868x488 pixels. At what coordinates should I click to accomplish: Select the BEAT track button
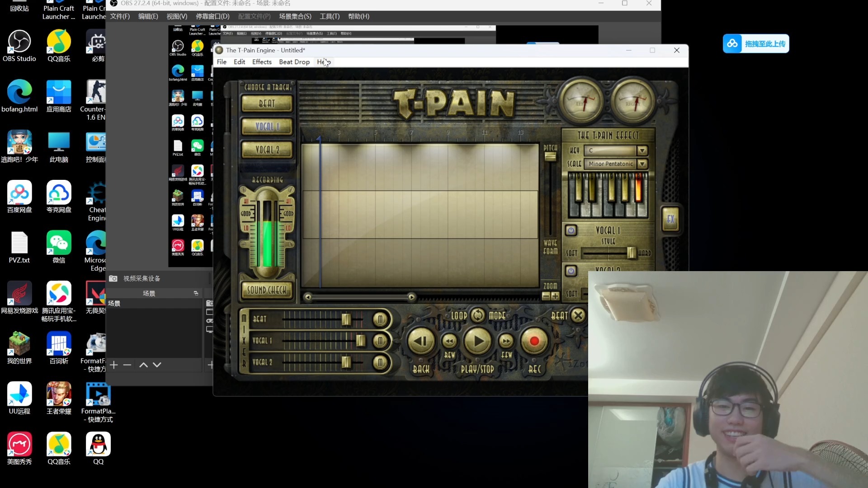tap(267, 103)
